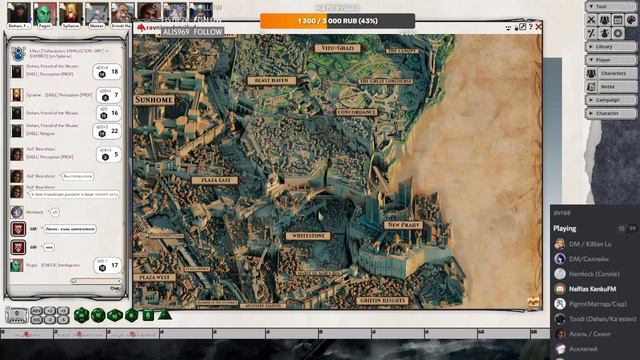Click the modifier stack box left of ADV
The height and width of the screenshot is (360, 640).
tap(17, 315)
